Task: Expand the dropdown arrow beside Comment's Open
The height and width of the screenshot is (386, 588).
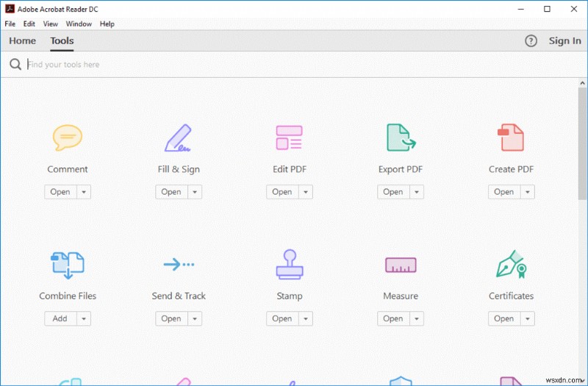Action: pyautogui.click(x=83, y=192)
